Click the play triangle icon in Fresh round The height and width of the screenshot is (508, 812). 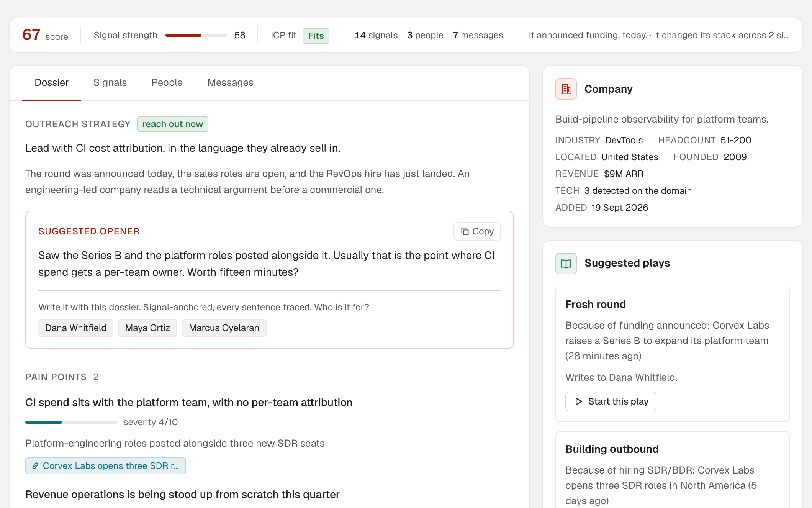[x=578, y=401]
